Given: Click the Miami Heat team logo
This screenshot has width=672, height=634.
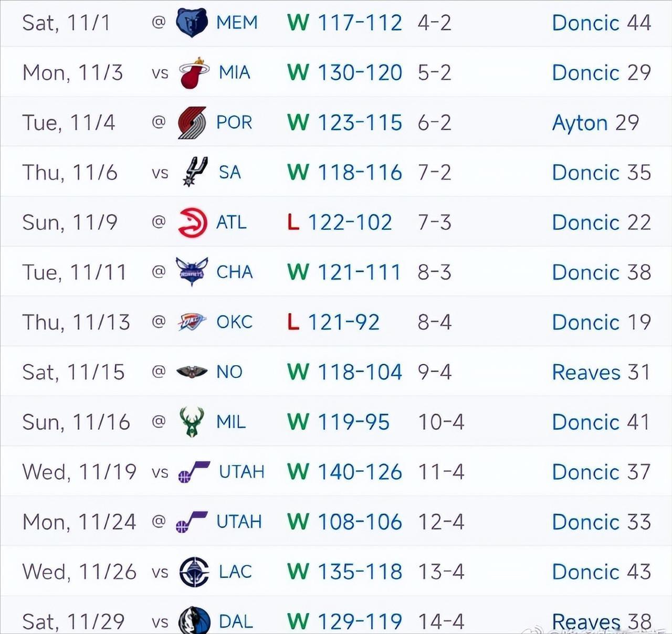Looking at the screenshot, I should coord(194,73).
